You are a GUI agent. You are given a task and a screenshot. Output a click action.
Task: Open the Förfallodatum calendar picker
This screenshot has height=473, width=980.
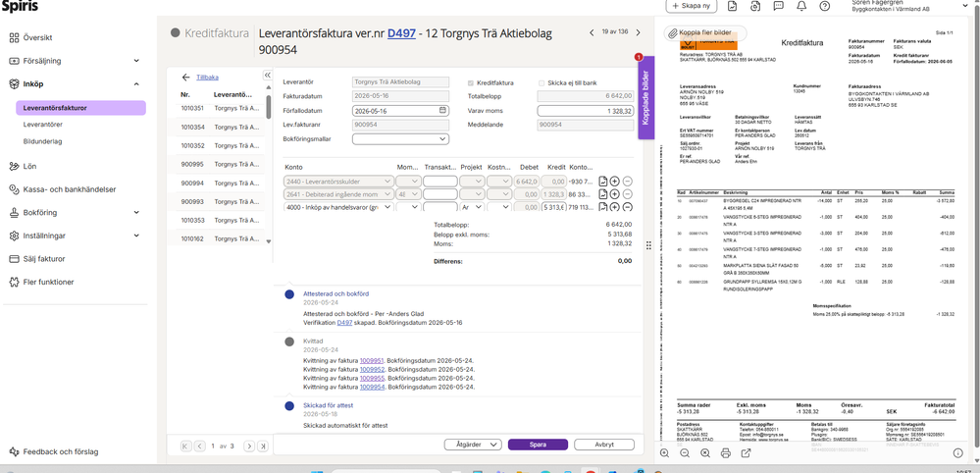click(443, 111)
